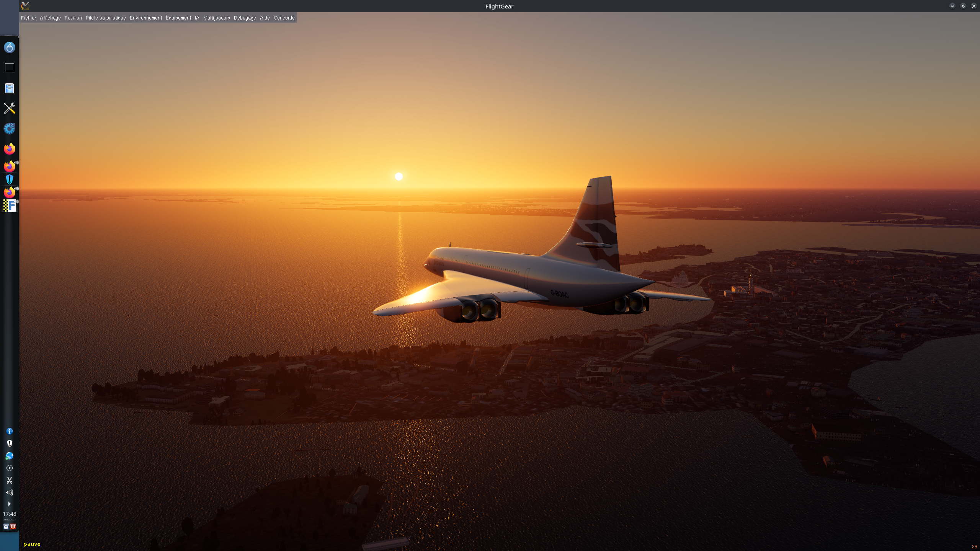This screenshot has height=551, width=980.
Task: Switch to the FlightGear taskbar entry
Action: point(10,206)
